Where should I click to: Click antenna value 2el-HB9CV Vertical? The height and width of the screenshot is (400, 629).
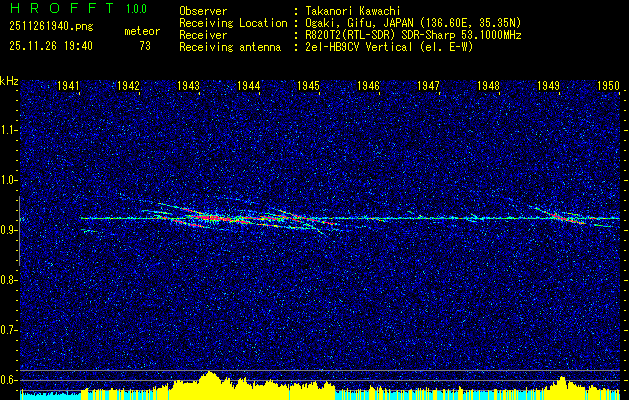click(359, 47)
